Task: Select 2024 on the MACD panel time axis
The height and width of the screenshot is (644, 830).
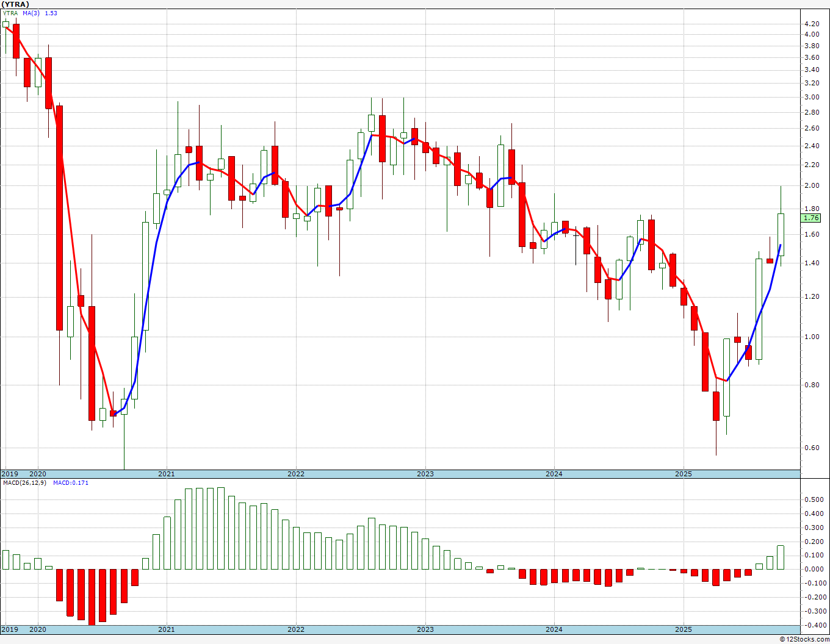Action: (554, 629)
